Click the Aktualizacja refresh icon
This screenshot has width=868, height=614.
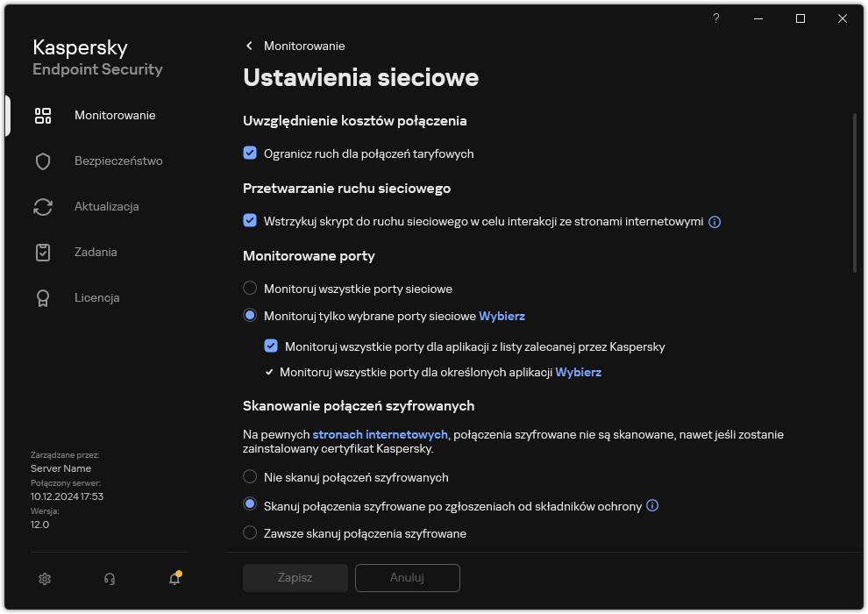point(42,206)
